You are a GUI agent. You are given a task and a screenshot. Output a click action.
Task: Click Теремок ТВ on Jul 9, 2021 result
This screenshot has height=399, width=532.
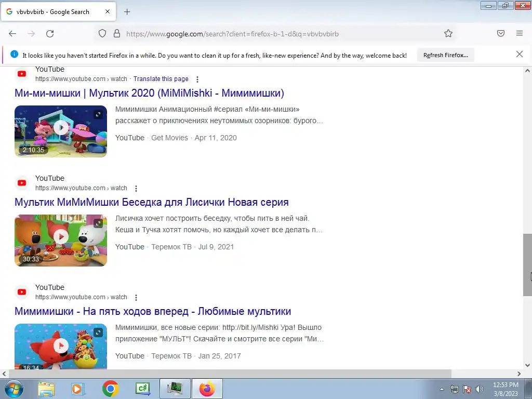[x=171, y=247]
